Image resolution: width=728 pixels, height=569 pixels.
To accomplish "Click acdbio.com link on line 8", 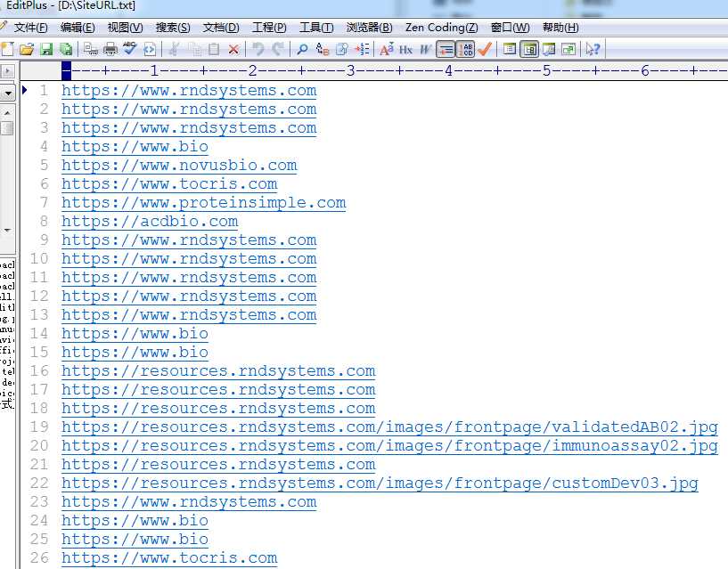I will (150, 222).
